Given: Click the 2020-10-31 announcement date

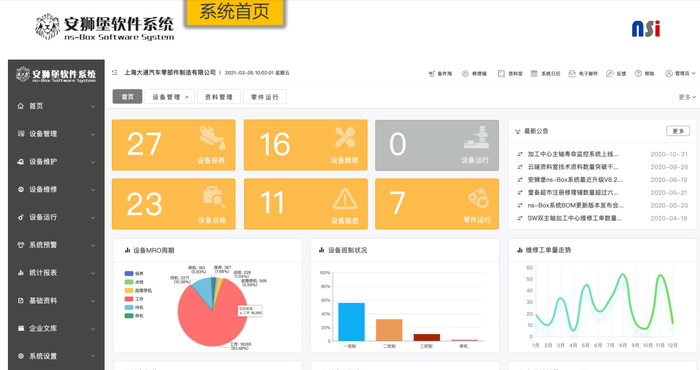Looking at the screenshot, I should (x=669, y=154).
